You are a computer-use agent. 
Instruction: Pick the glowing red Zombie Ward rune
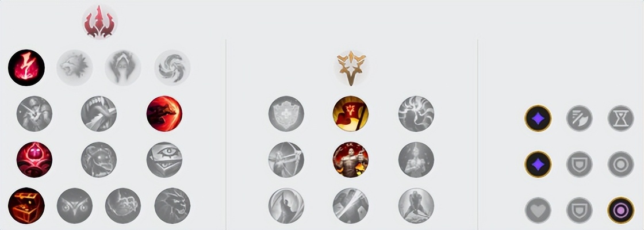point(34,160)
